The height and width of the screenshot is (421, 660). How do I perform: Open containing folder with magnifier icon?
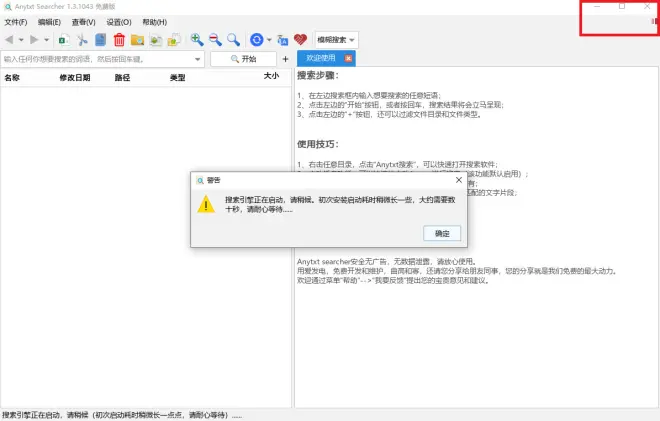coord(137,40)
